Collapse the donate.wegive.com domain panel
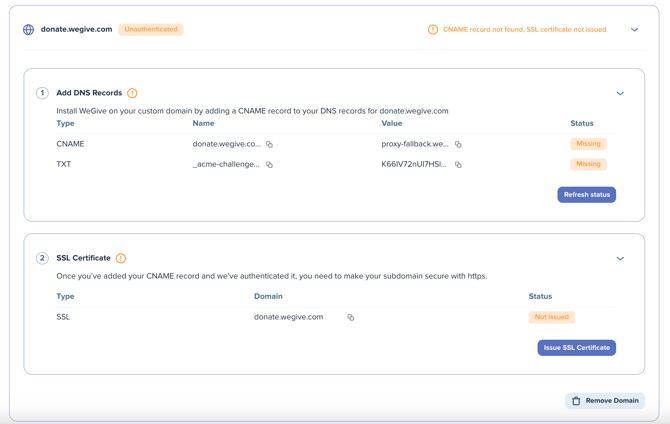This screenshot has height=424, width=670. tap(634, 30)
